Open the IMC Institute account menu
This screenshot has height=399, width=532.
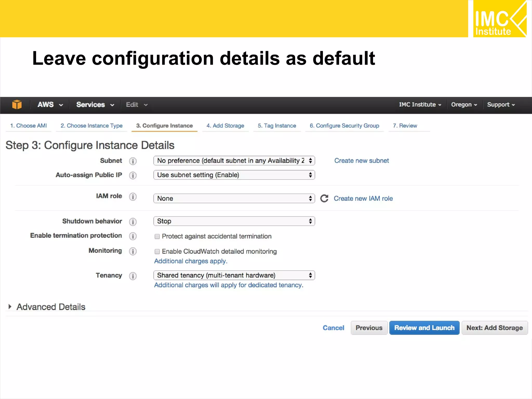tap(420, 105)
